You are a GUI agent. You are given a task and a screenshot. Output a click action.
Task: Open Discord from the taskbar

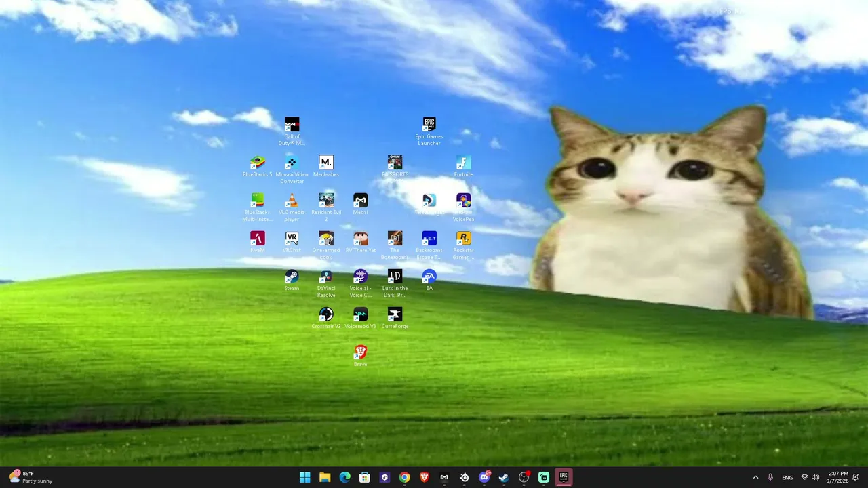(x=484, y=477)
